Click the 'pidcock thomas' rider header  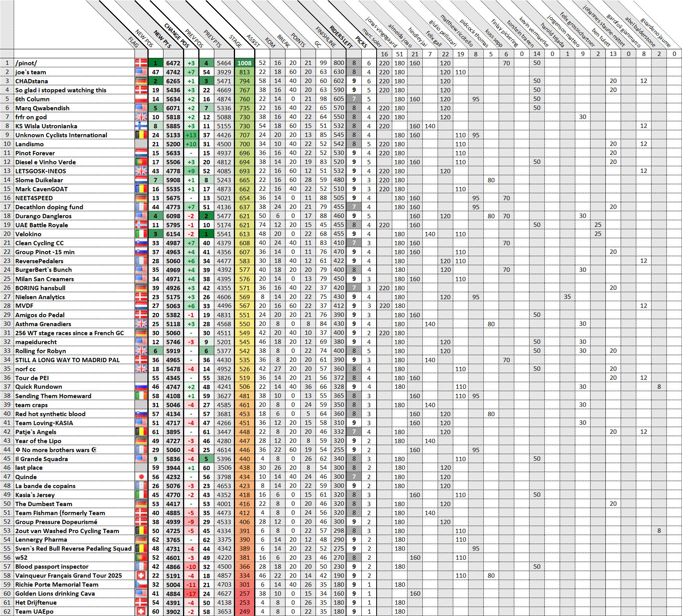474,33
